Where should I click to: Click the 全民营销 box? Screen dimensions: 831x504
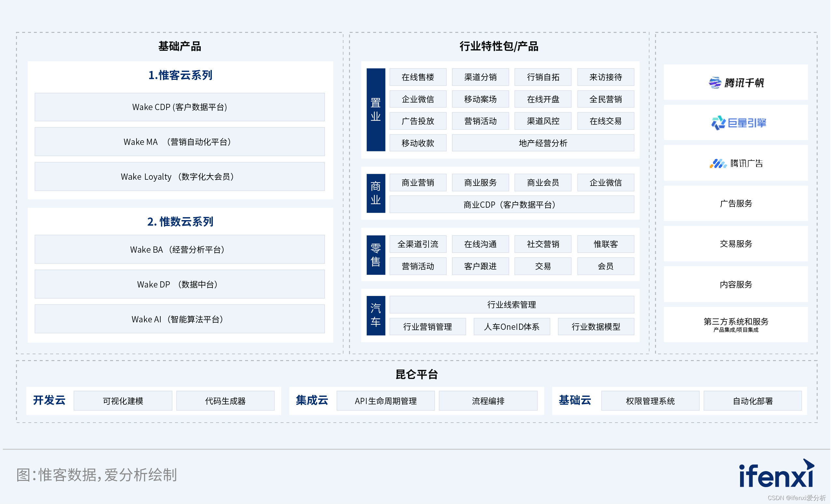click(606, 99)
